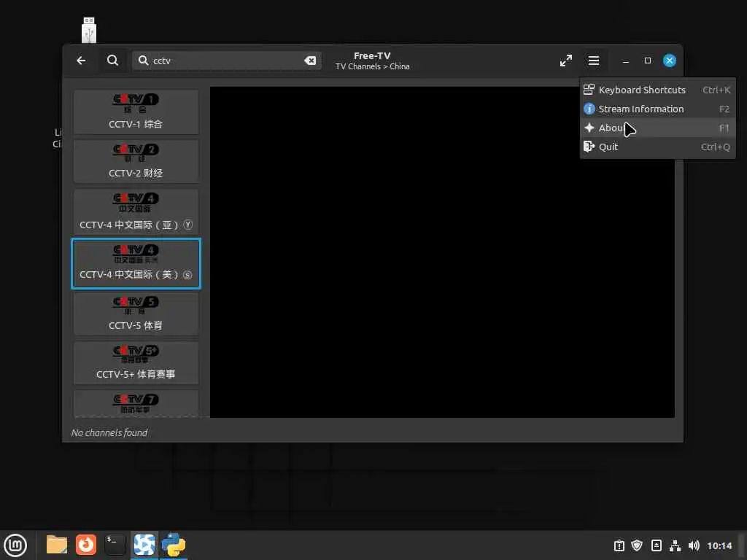The height and width of the screenshot is (560, 747).
Task: Select the CCTV-4 中文国际（亚）channel
Action: pyautogui.click(x=136, y=211)
